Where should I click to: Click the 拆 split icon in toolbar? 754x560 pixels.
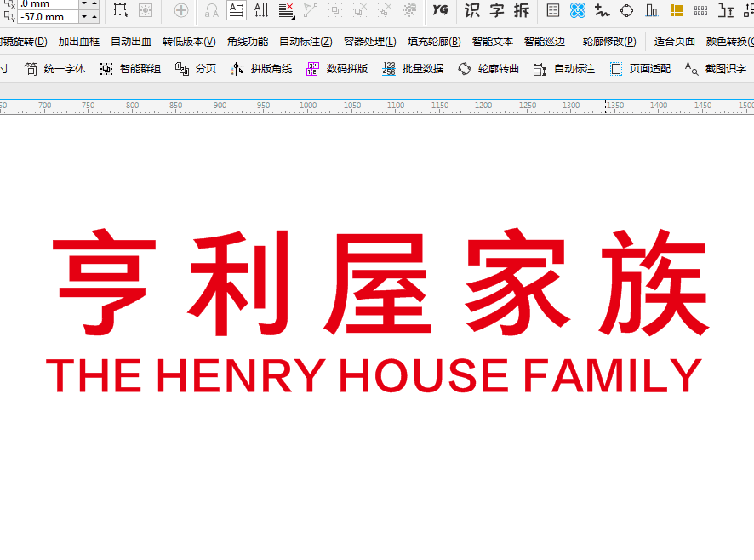coord(521,10)
